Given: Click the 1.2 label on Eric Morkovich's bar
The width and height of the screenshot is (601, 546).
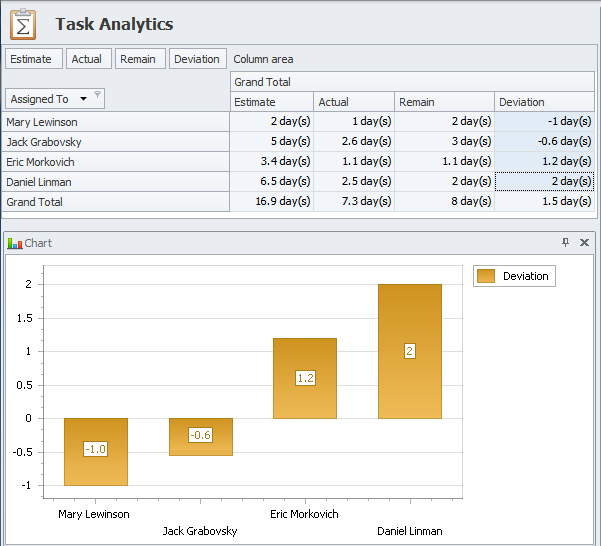Looking at the screenshot, I should (305, 379).
